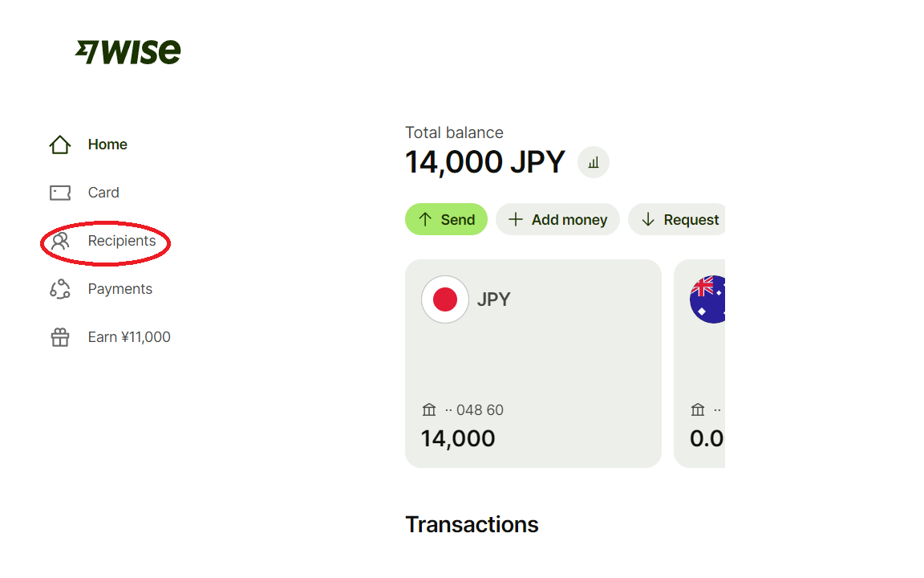Click the Card icon in sidebar

click(x=60, y=193)
